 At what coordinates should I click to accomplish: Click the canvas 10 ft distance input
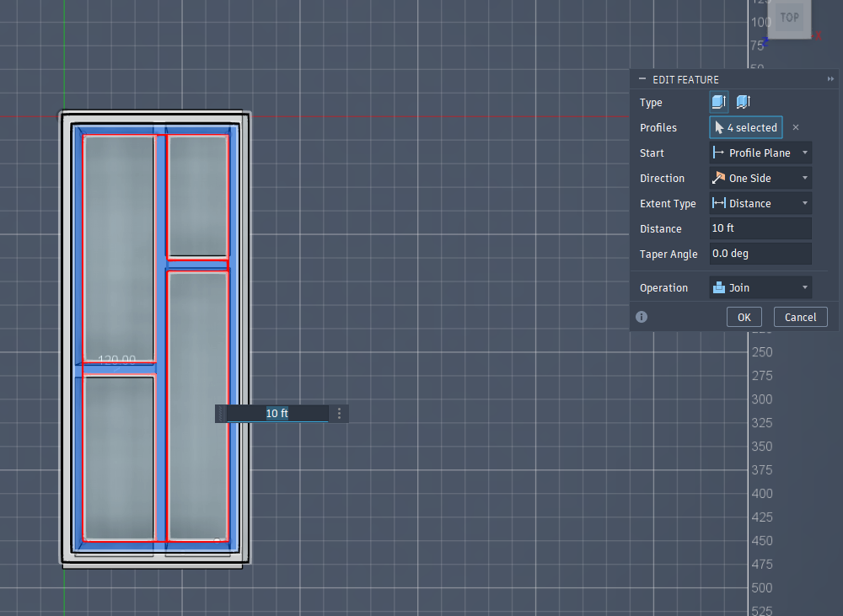coord(277,414)
